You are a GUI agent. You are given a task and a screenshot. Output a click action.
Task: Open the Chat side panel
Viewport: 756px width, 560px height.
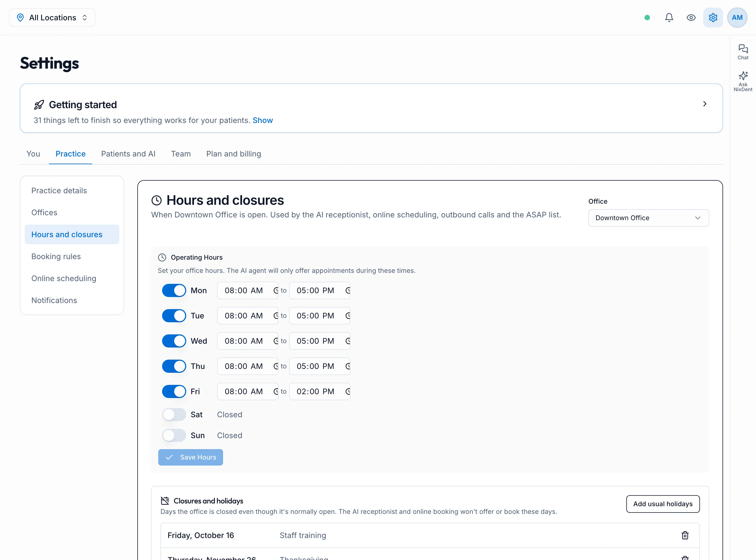[743, 52]
